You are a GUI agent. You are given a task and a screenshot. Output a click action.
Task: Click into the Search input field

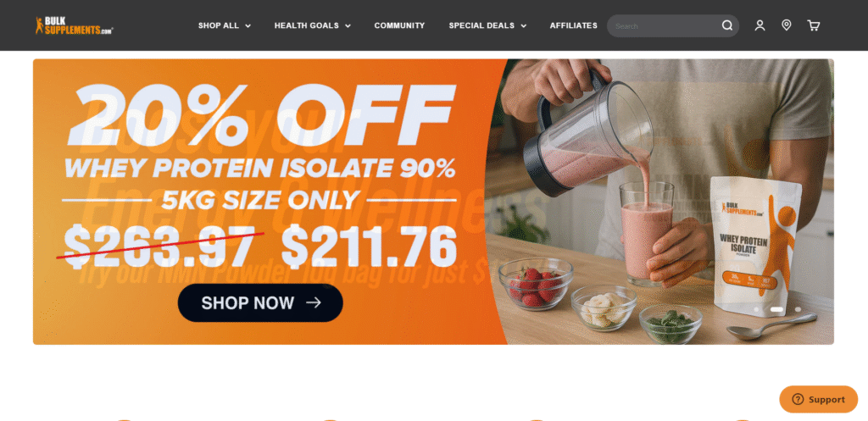coord(665,26)
